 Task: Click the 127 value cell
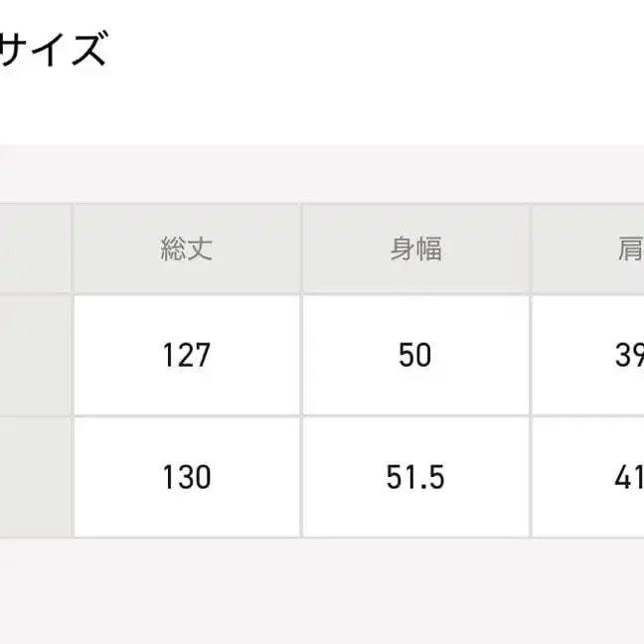(187, 355)
